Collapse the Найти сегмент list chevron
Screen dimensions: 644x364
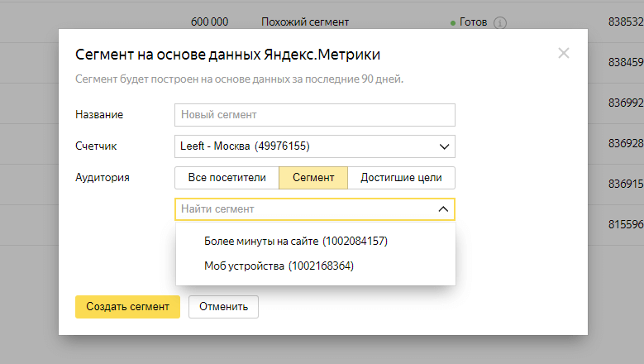click(443, 209)
